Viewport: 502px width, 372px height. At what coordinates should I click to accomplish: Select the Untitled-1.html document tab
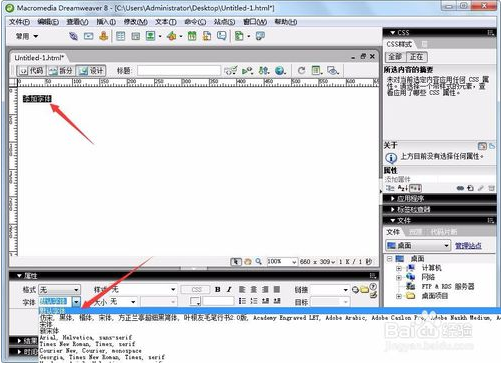[x=39, y=58]
